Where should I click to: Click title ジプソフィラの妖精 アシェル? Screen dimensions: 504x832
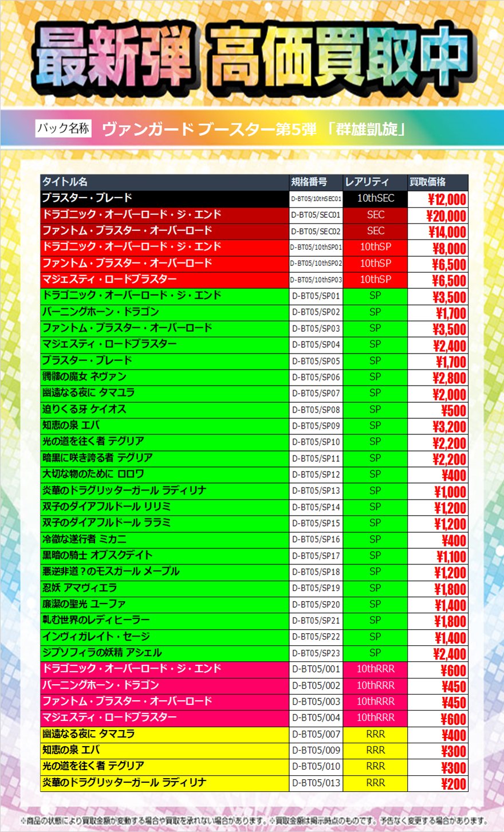102,652
